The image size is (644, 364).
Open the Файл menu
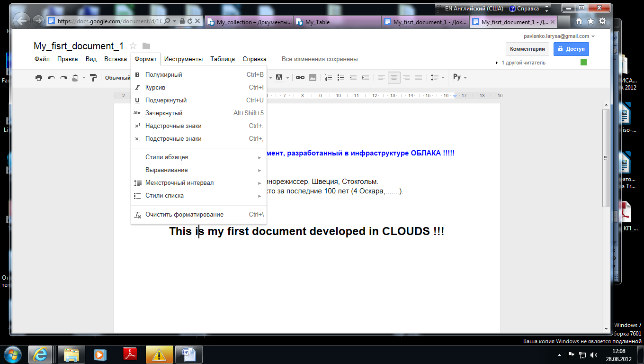(42, 59)
